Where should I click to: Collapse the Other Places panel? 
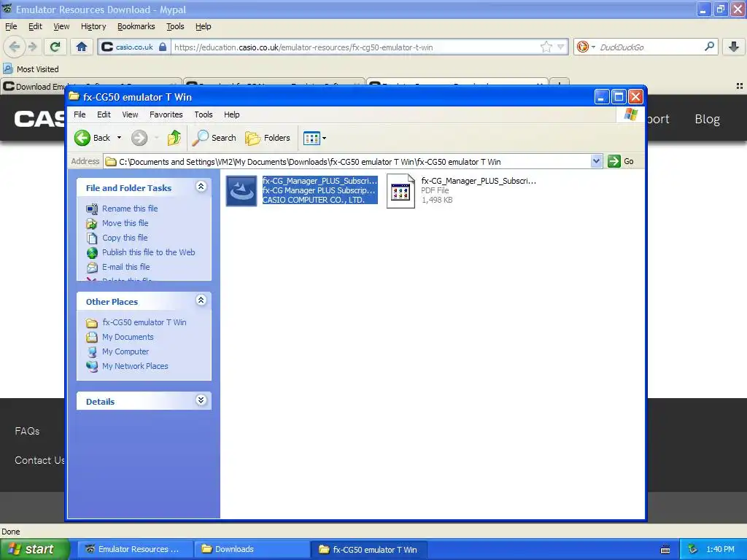pyautogui.click(x=201, y=300)
